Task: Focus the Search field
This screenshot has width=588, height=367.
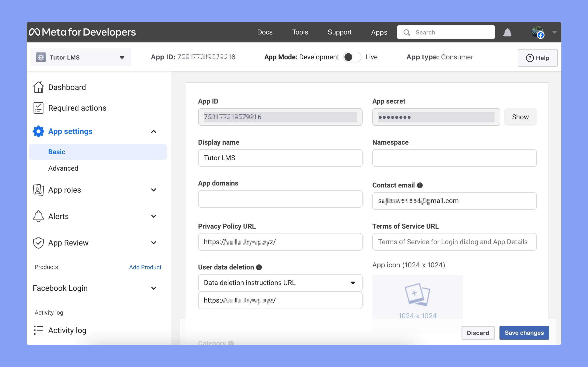Action: click(446, 32)
